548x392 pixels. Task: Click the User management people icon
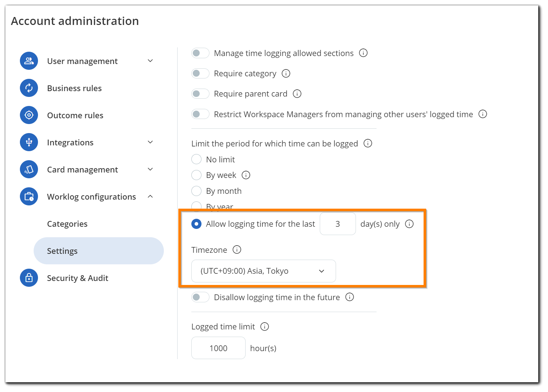(29, 61)
